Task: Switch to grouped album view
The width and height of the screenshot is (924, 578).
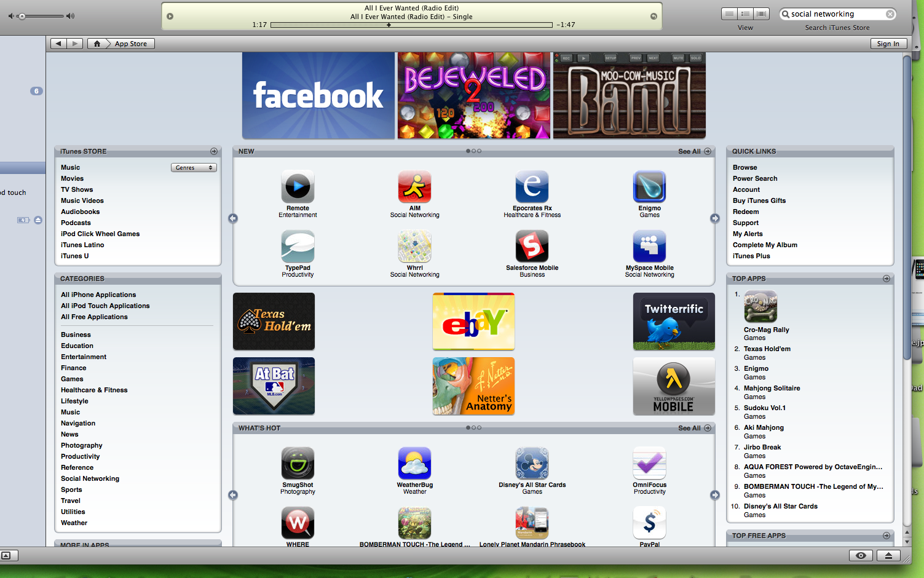Action: [745, 14]
